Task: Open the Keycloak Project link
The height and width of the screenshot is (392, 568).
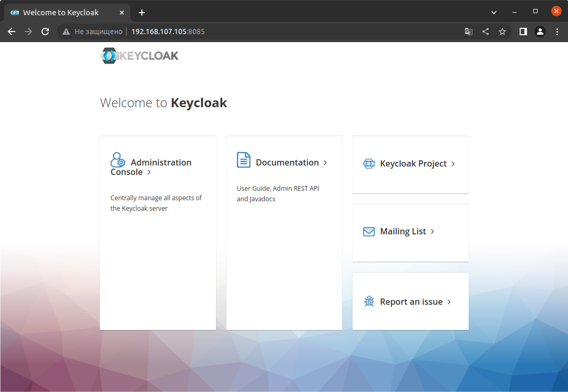Action: pyautogui.click(x=414, y=164)
